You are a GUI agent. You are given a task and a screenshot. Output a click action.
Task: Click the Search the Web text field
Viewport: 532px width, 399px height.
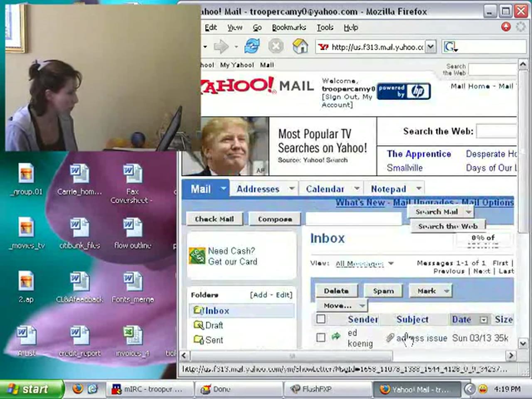point(496,131)
